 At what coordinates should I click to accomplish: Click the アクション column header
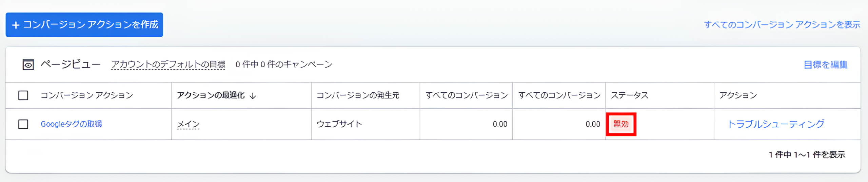click(x=738, y=95)
